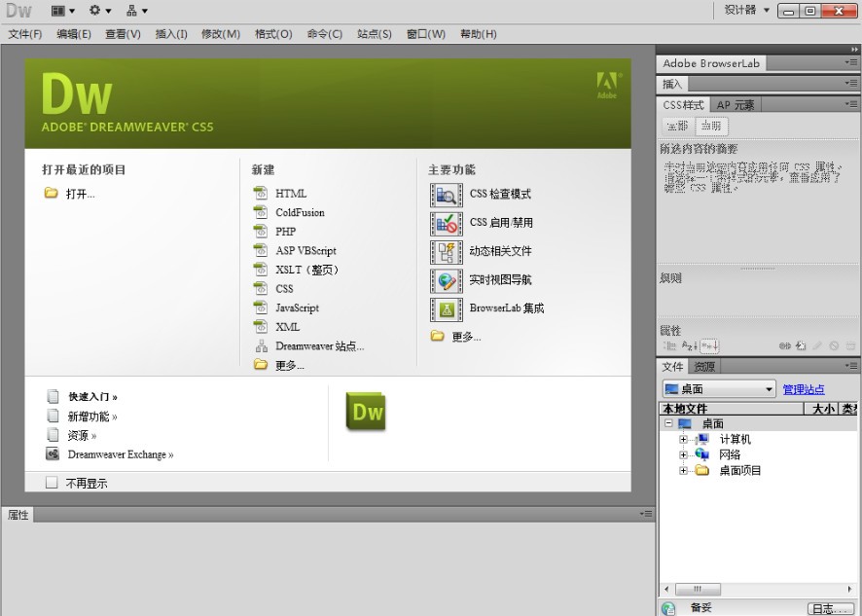Open the 文件(F) menu
This screenshot has width=862, height=616.
tap(24, 34)
